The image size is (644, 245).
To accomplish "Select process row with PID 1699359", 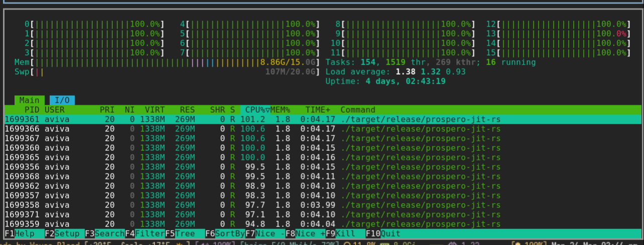I will coord(251,224).
